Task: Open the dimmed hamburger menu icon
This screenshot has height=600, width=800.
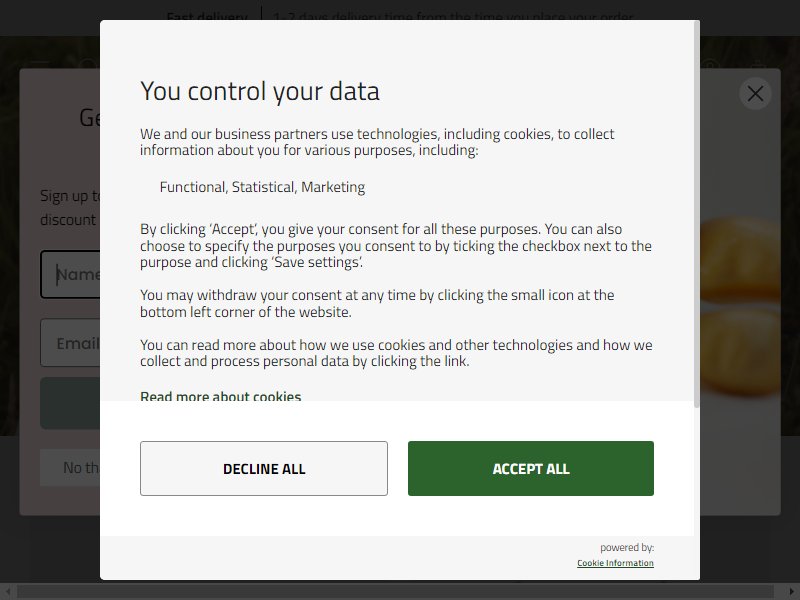Action: 39,64
